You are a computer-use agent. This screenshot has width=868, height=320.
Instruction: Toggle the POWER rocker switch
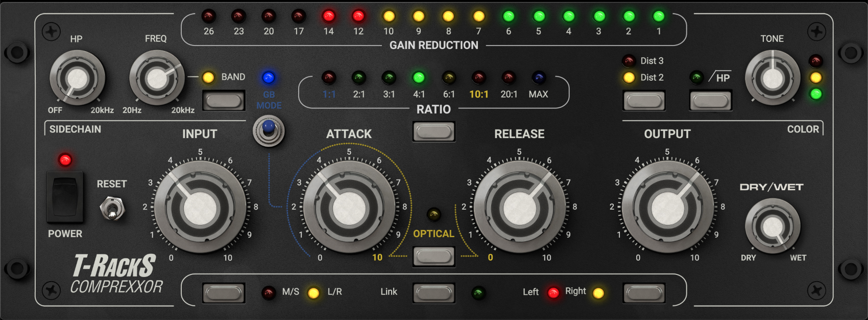[65, 197]
